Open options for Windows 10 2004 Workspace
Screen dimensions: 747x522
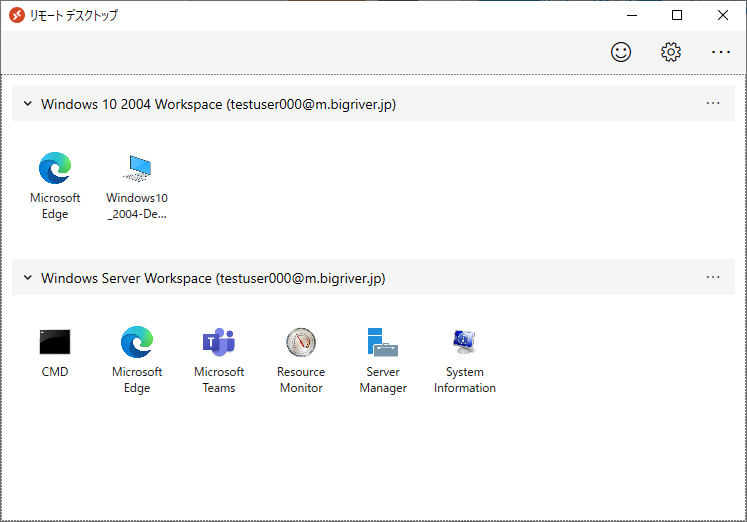[713, 103]
